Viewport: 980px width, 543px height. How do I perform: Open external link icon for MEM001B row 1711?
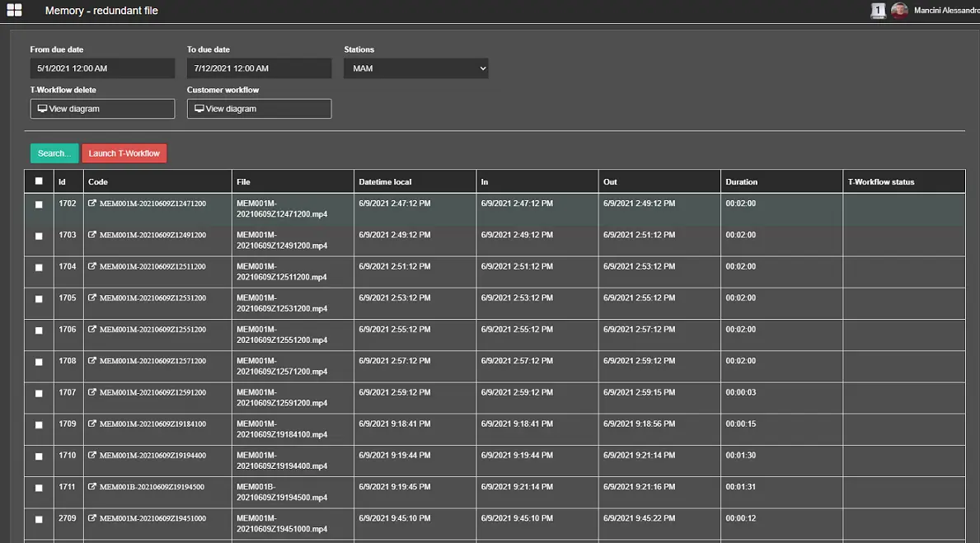tap(92, 487)
